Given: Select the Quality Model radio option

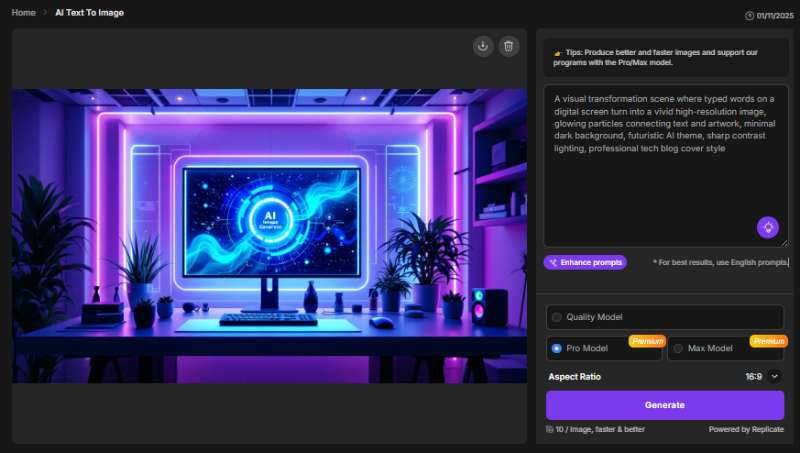Looking at the screenshot, I should [557, 317].
